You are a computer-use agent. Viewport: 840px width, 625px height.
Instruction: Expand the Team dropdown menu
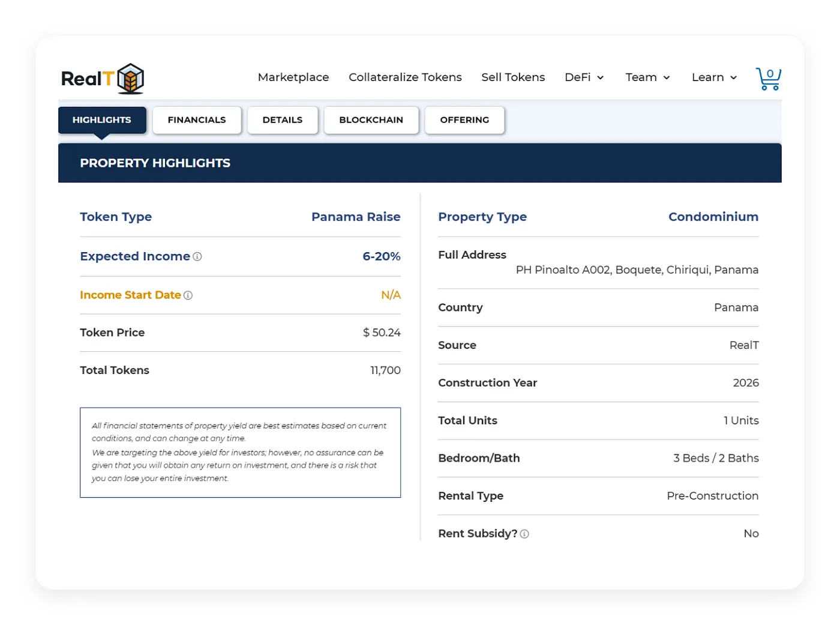647,77
